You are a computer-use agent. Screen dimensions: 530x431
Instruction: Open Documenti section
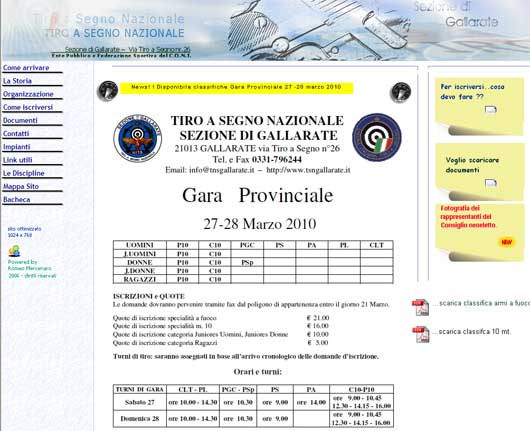coord(20,120)
